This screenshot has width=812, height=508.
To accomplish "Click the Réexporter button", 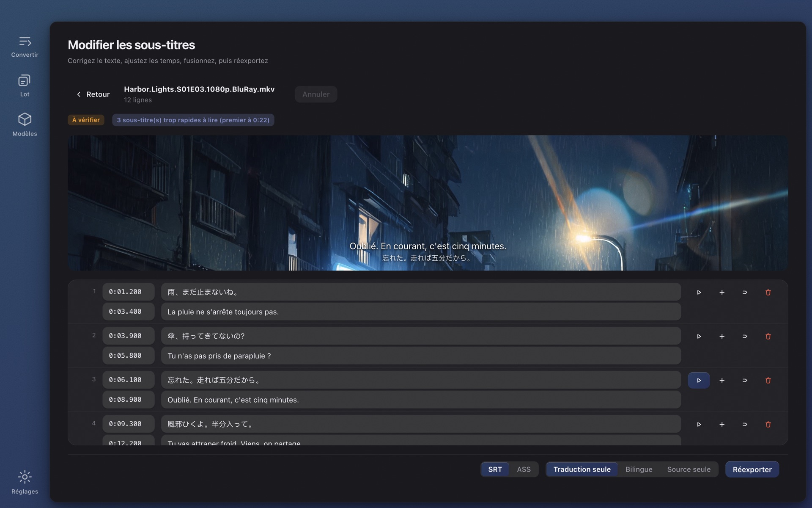I will pos(752,469).
